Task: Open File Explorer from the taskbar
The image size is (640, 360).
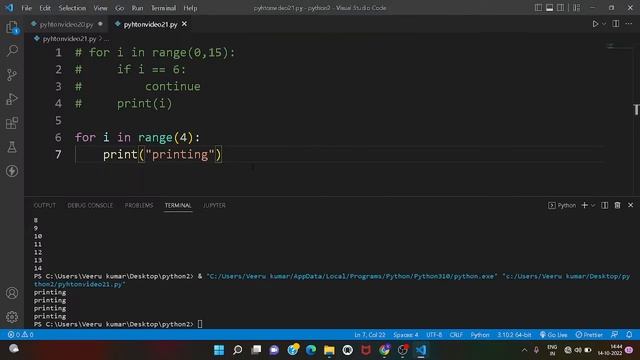Action: (329, 350)
